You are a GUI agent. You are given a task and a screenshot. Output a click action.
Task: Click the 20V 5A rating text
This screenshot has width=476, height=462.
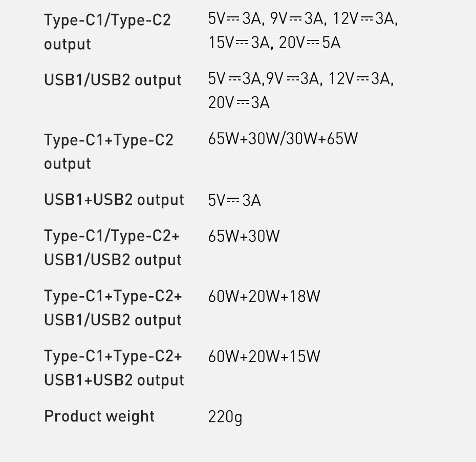click(309, 43)
